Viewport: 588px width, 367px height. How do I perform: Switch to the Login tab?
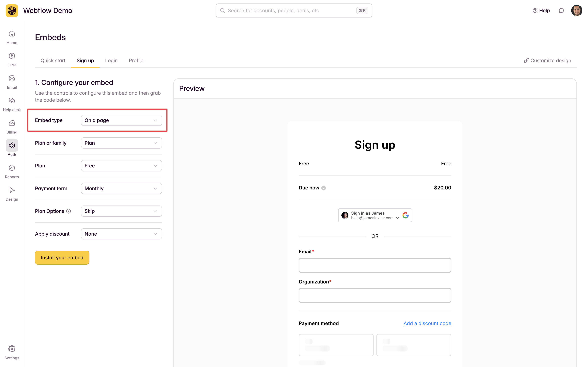(111, 60)
